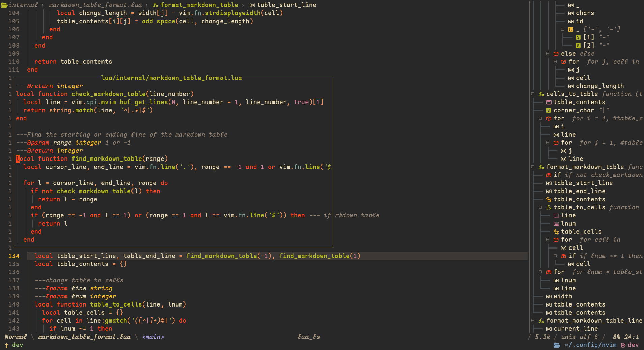This screenshot has width=644, height=350.
Task: Collapse the 'for i = 1, #table_c' loop node
Action: (x=540, y=118)
